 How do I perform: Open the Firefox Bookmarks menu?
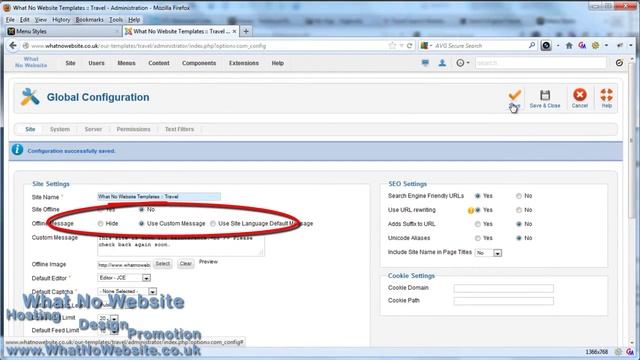pos(89,19)
